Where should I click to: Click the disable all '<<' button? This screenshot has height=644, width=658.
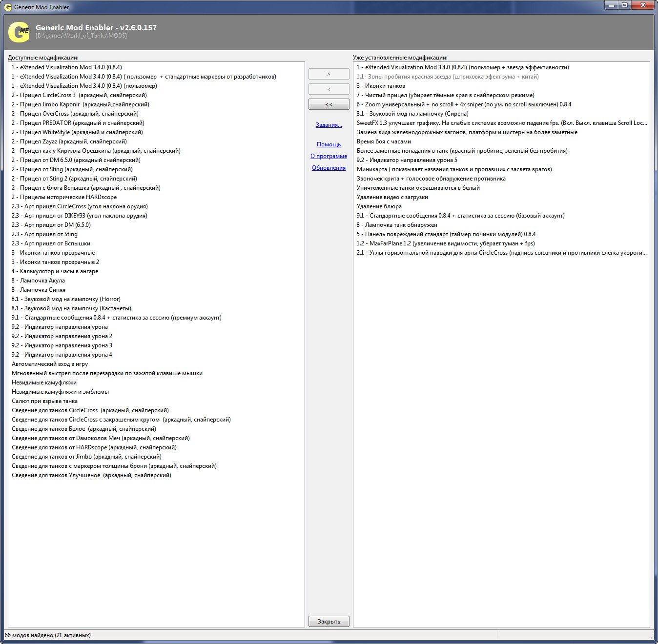tap(329, 104)
